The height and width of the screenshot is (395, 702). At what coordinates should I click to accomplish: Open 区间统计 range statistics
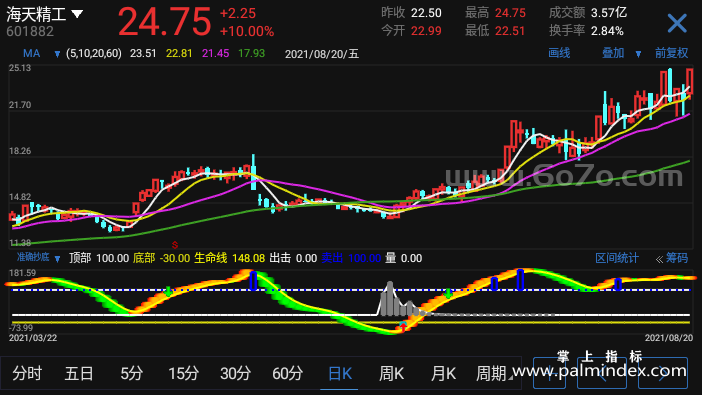(x=616, y=258)
